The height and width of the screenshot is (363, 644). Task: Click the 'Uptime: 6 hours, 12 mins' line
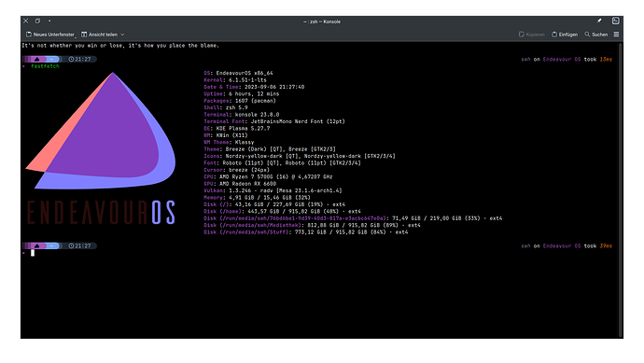tap(241, 94)
